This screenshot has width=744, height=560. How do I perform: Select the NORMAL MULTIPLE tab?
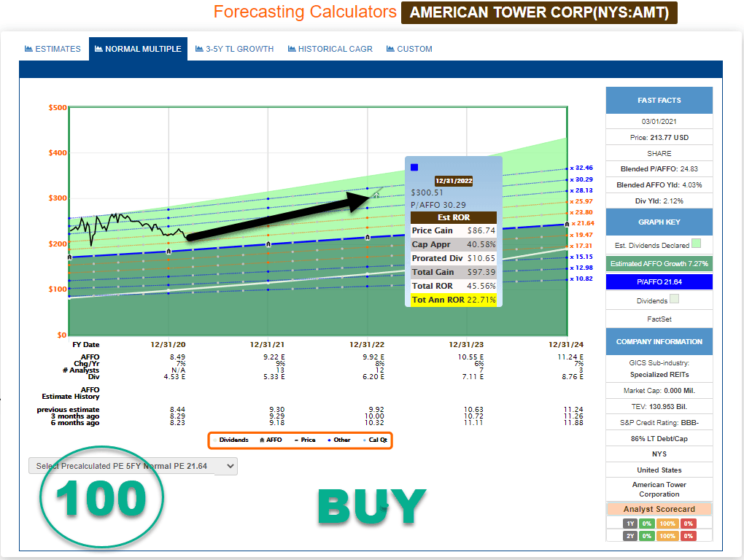[138, 49]
